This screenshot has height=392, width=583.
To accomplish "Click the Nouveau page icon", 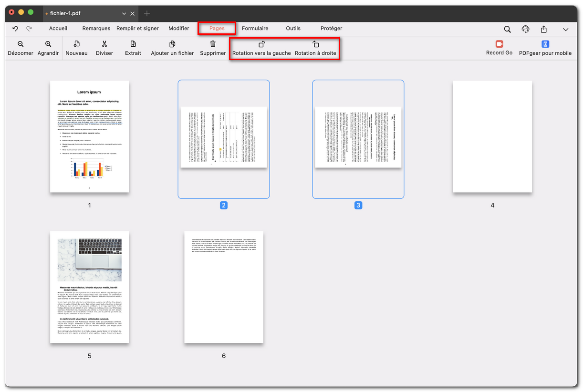I will coord(76,48).
